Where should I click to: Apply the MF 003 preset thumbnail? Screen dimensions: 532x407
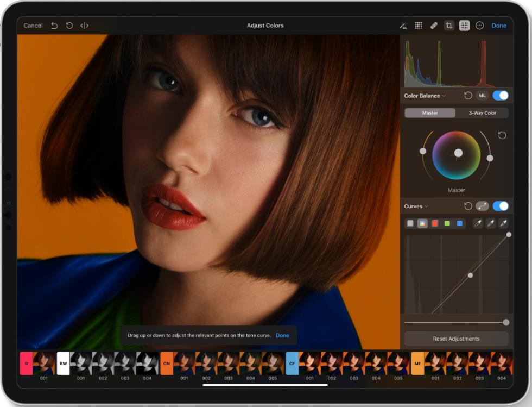[x=479, y=364]
